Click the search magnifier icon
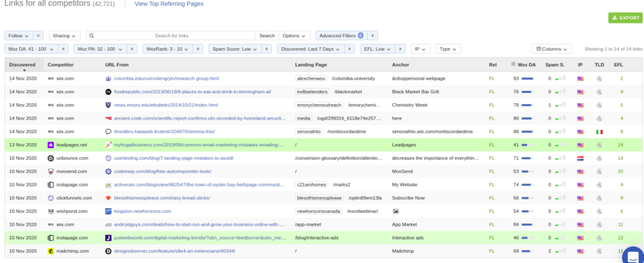This screenshot has width=644, height=263. click(92, 36)
